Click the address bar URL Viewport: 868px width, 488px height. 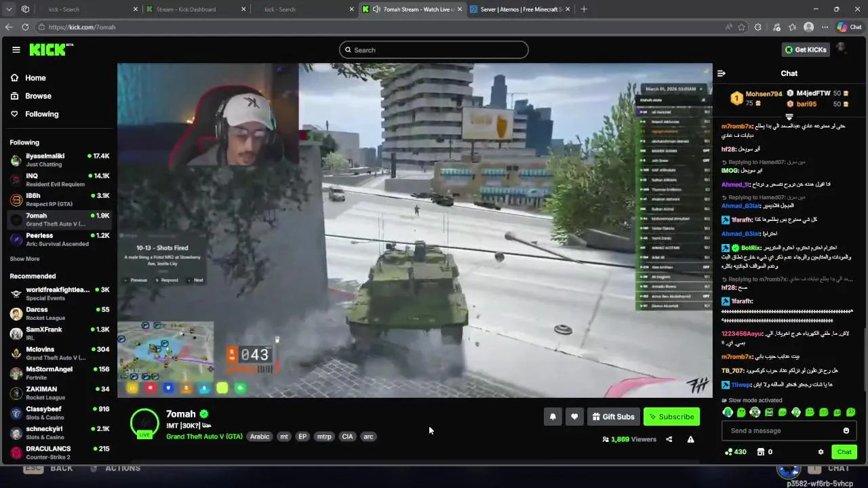pyautogui.click(x=82, y=27)
